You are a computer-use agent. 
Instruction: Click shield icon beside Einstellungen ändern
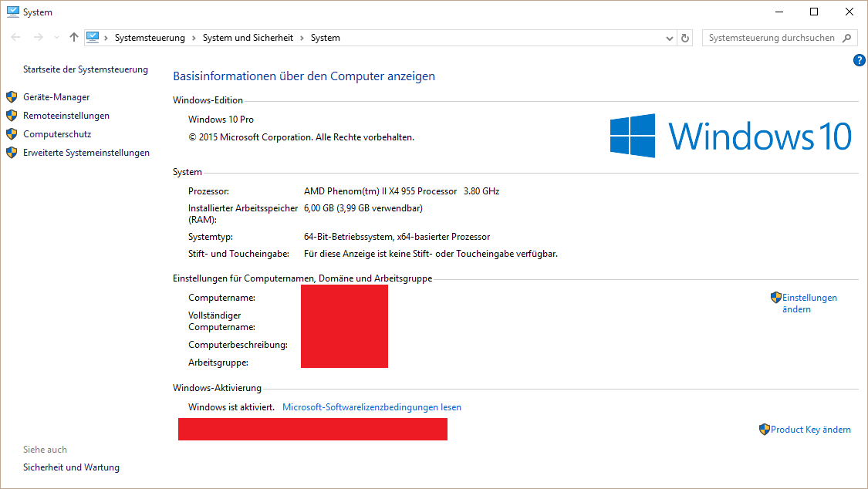[775, 298]
